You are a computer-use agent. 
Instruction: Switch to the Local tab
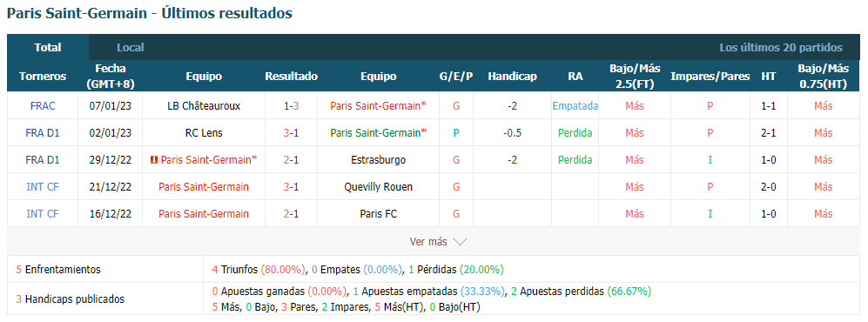[130, 48]
